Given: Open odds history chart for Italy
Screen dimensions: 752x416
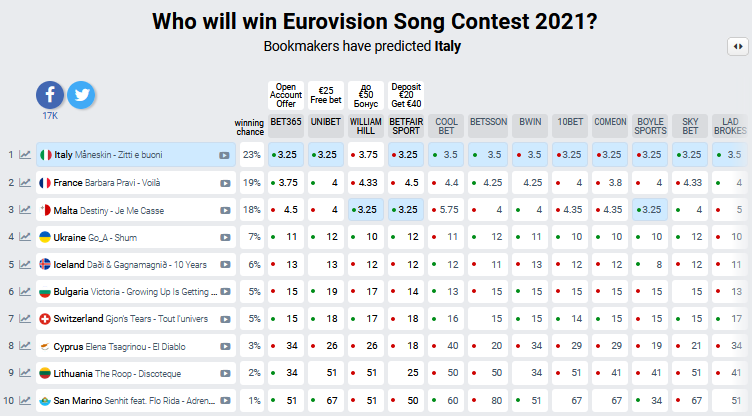Looking at the screenshot, I should point(23,155).
